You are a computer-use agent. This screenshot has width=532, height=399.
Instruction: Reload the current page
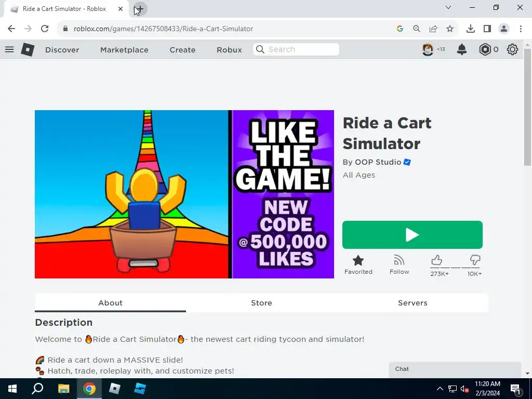pos(45,29)
